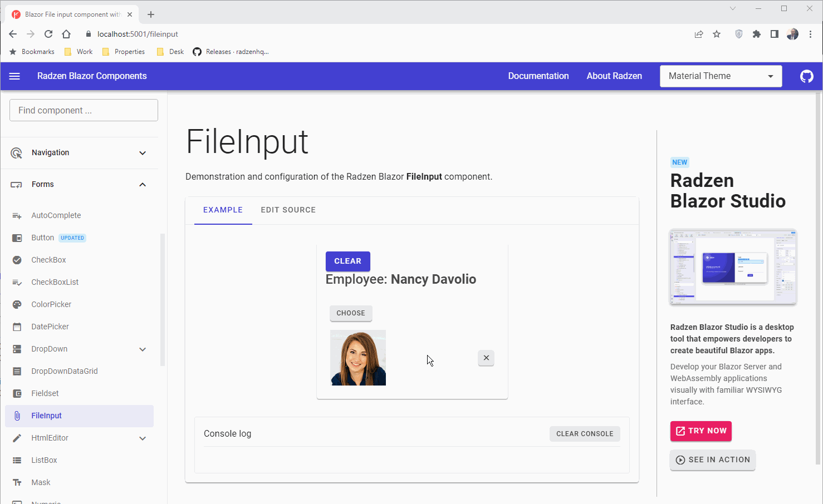
Task: Open the Work bookmarks folder
Action: pos(79,52)
